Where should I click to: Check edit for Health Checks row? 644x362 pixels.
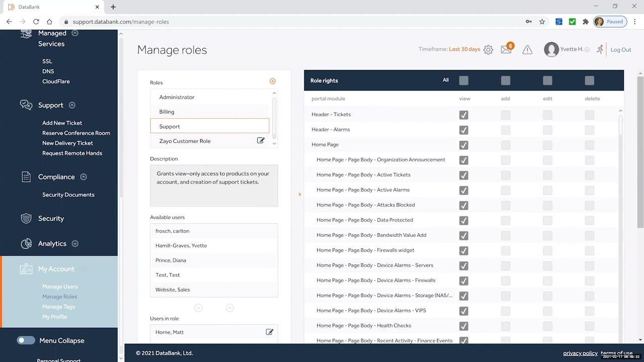[x=547, y=326]
